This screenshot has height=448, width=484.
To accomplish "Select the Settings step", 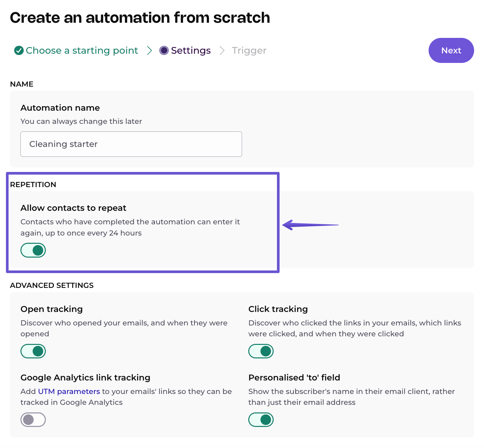I will pyautogui.click(x=191, y=50).
